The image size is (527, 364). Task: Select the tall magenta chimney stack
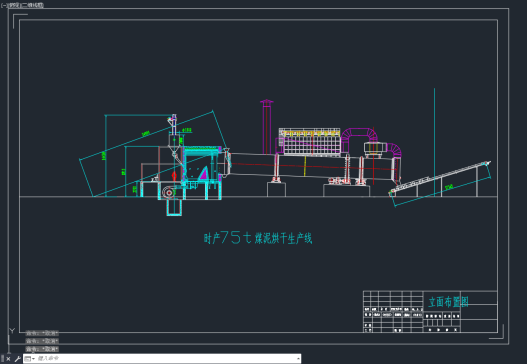click(x=267, y=127)
